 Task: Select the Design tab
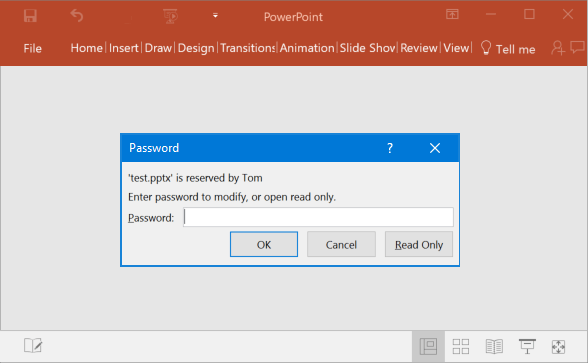click(x=196, y=48)
